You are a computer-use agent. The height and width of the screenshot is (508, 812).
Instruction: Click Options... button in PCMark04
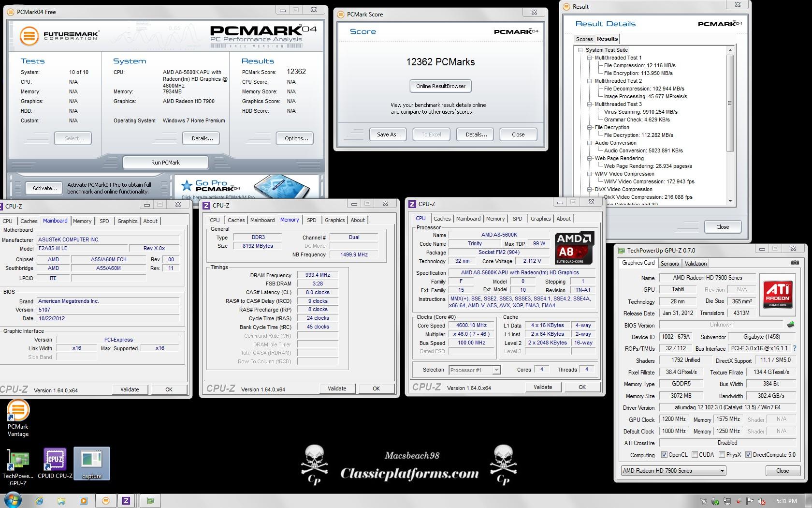296,138
